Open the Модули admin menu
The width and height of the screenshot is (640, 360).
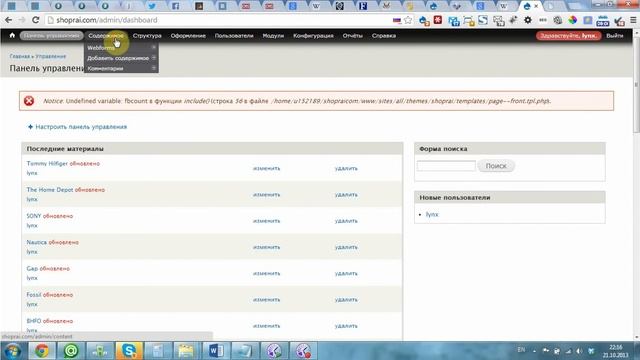click(x=273, y=36)
